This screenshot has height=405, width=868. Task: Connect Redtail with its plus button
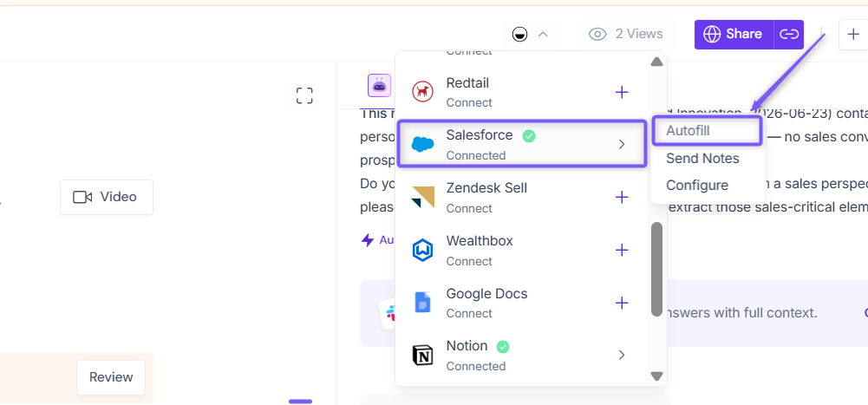pos(622,92)
